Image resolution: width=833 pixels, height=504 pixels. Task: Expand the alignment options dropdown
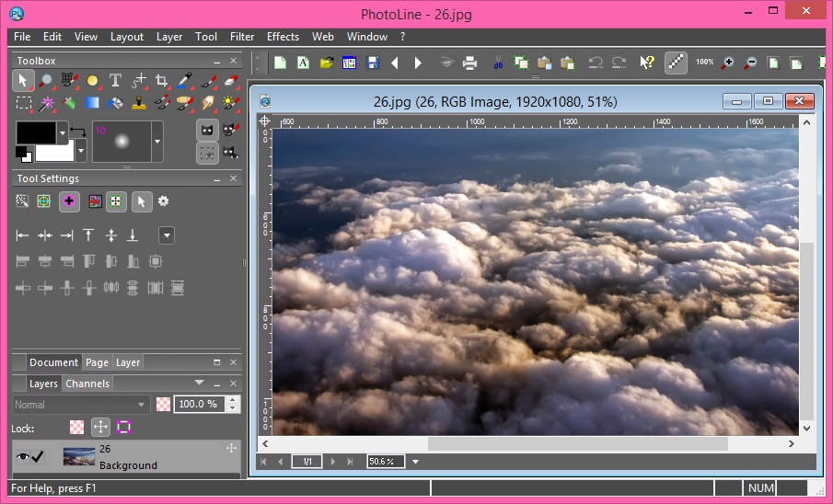(167, 235)
